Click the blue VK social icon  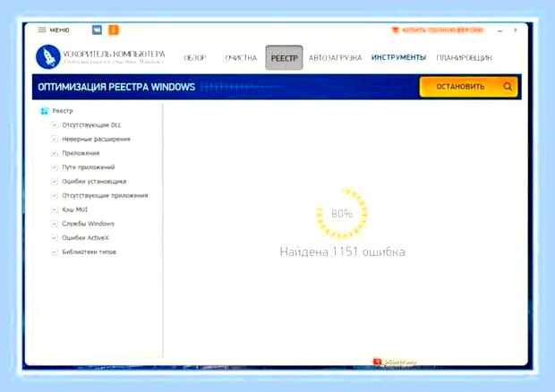point(97,30)
